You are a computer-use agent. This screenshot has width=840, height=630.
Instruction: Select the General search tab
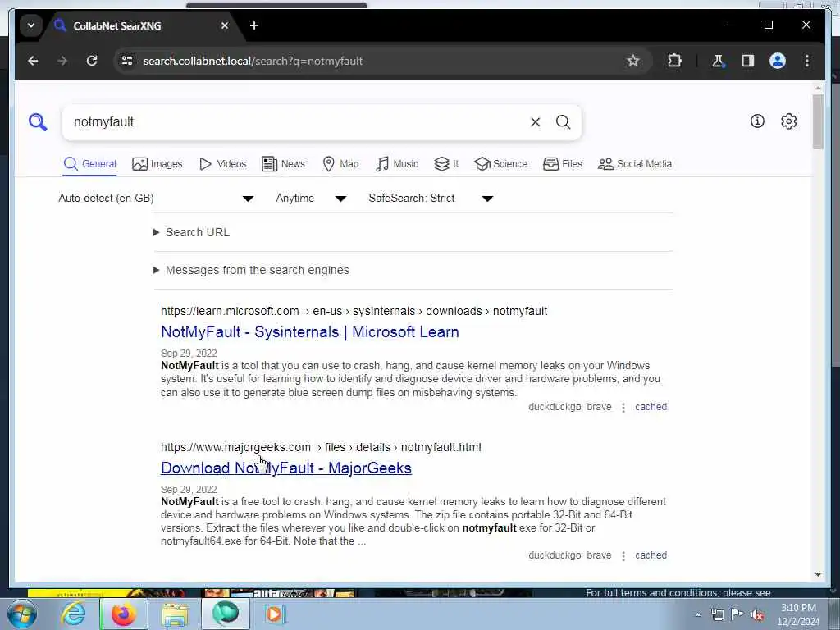[90, 164]
